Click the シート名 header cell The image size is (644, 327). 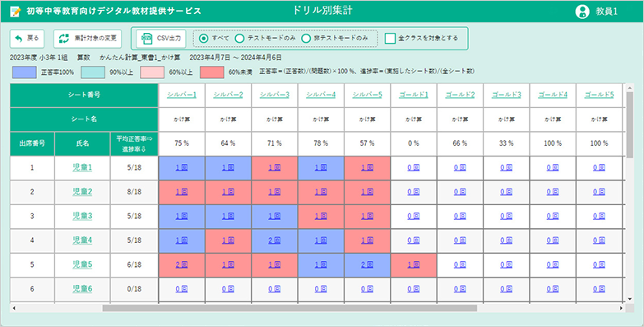click(x=84, y=119)
